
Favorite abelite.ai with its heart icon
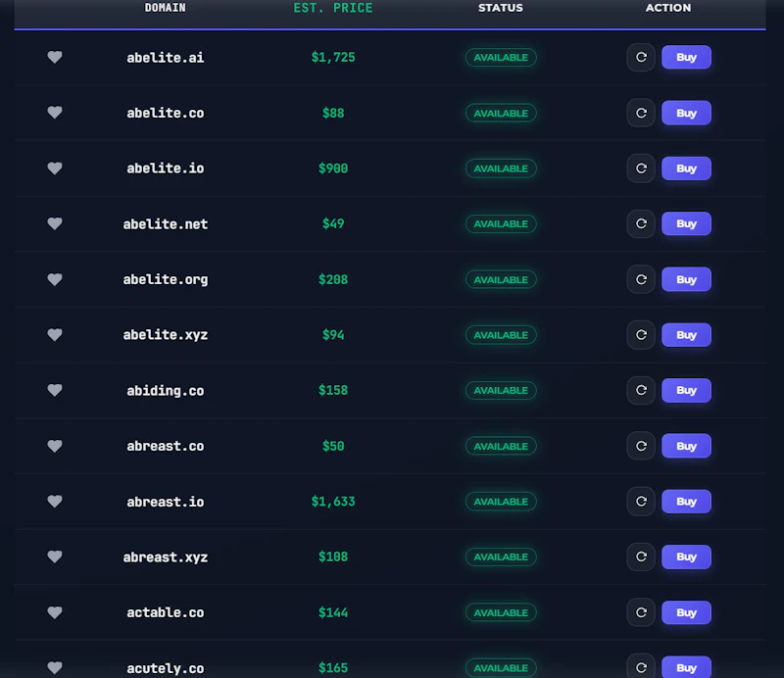click(55, 57)
